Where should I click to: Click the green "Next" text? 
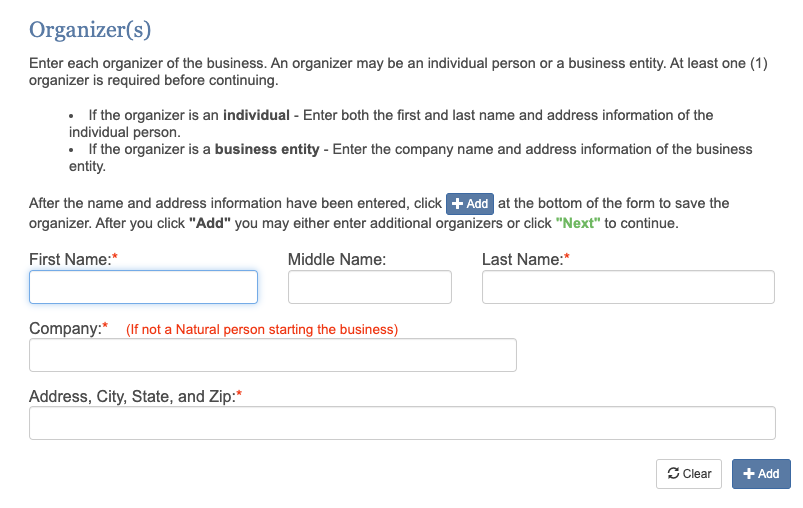click(578, 223)
